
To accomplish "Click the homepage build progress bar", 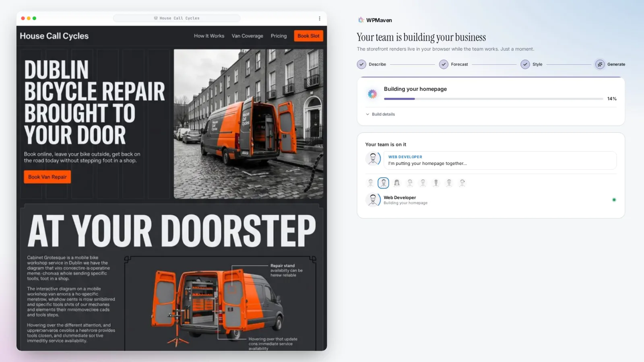I will point(493,99).
